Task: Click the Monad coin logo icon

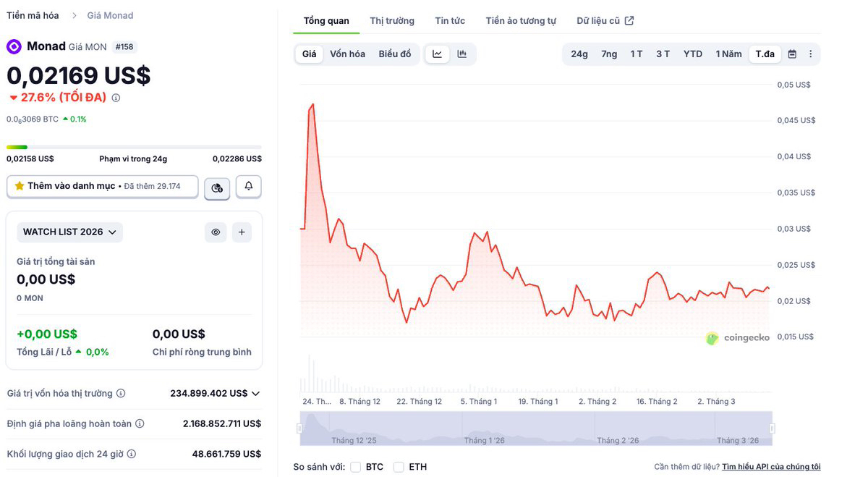Action: pyautogui.click(x=14, y=46)
